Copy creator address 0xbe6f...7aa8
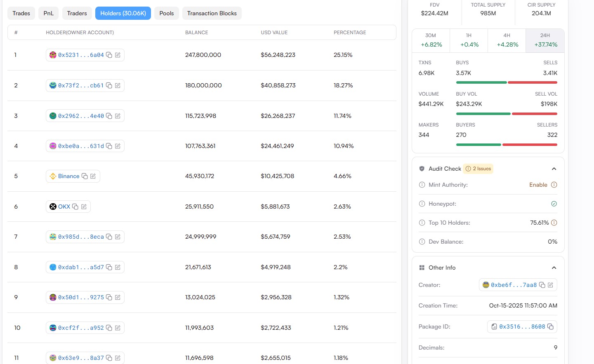The height and width of the screenshot is (364, 594). (x=542, y=285)
